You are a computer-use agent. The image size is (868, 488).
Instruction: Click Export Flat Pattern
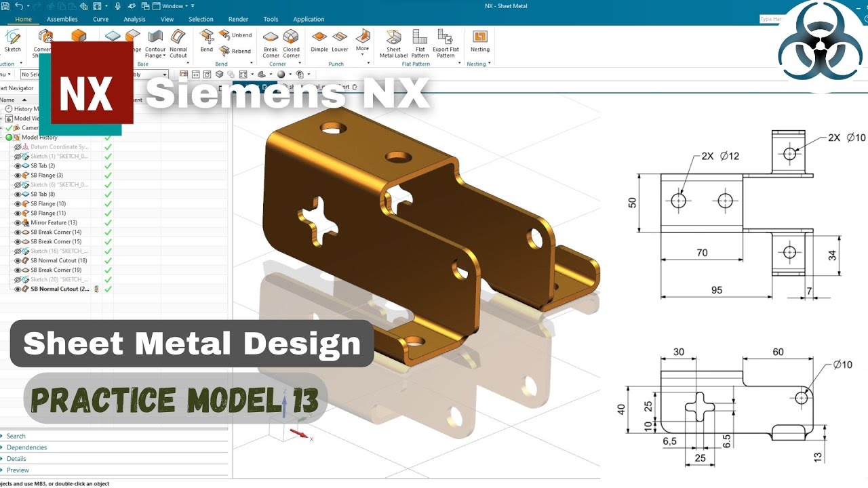(446, 43)
